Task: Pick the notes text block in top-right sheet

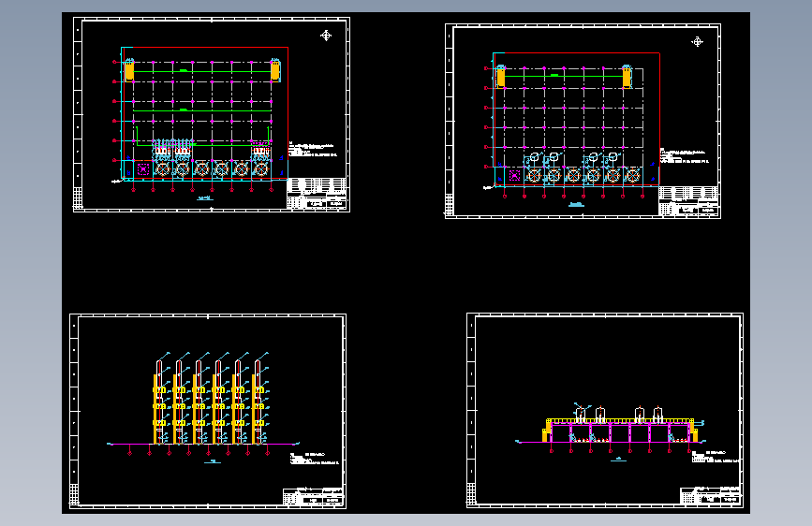Action: 684,155
